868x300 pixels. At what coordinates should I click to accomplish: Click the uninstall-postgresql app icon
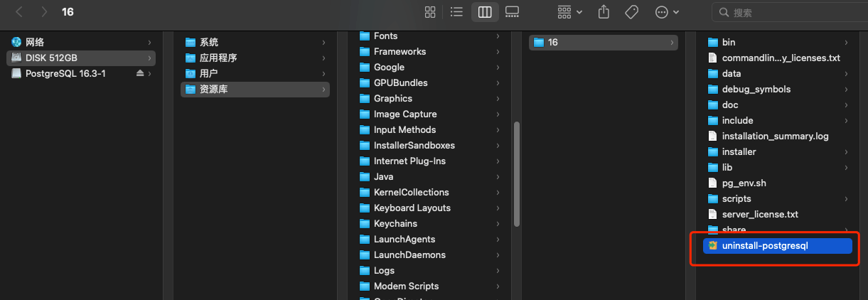pyautogui.click(x=713, y=246)
